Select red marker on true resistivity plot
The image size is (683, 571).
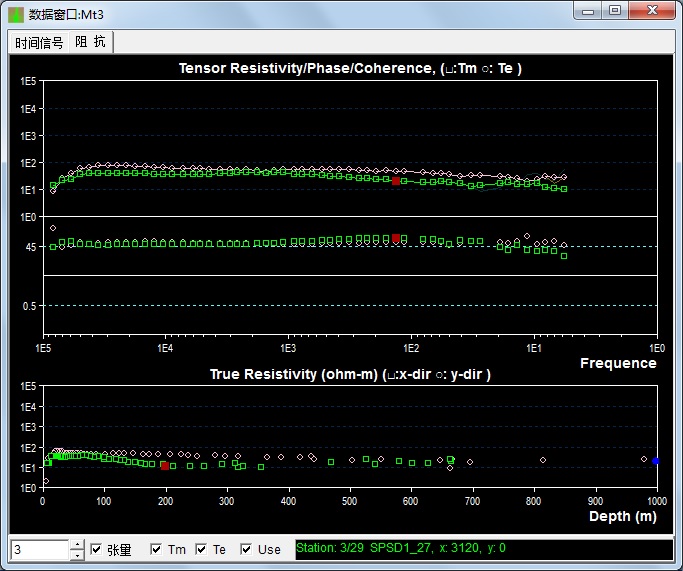165,466
